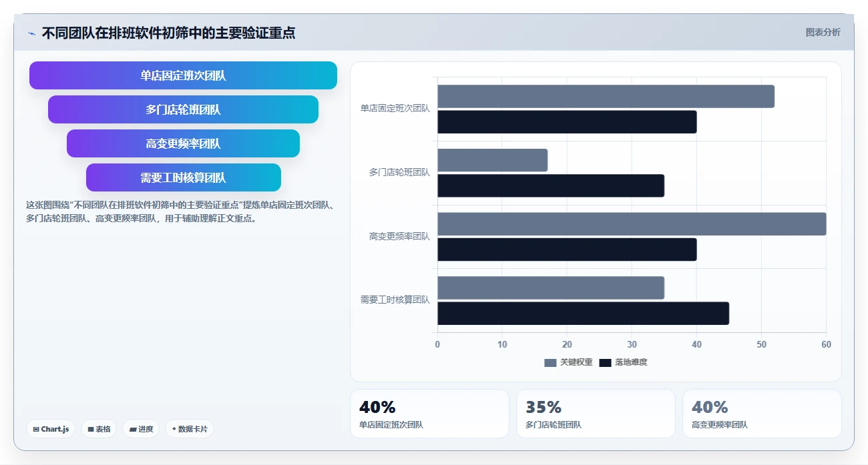Select the 多门店轮班团队 funnel bar
This screenshot has width=868, height=465.
[x=183, y=109]
